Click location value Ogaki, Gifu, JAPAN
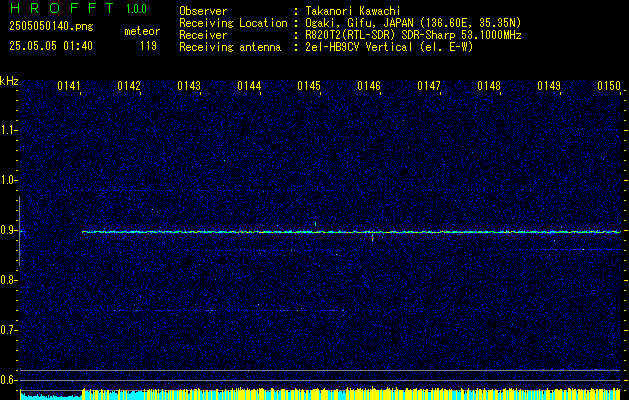The width and height of the screenshot is (629, 400). (359, 23)
